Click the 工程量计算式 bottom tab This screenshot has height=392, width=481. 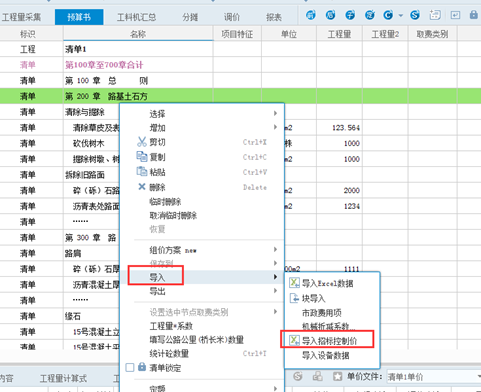(x=63, y=378)
